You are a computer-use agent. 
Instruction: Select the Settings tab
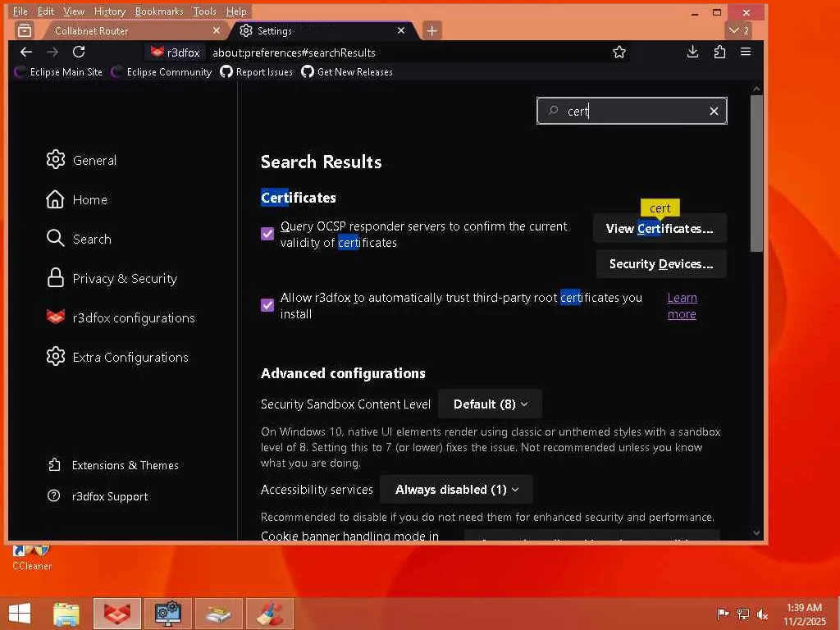[323, 30]
